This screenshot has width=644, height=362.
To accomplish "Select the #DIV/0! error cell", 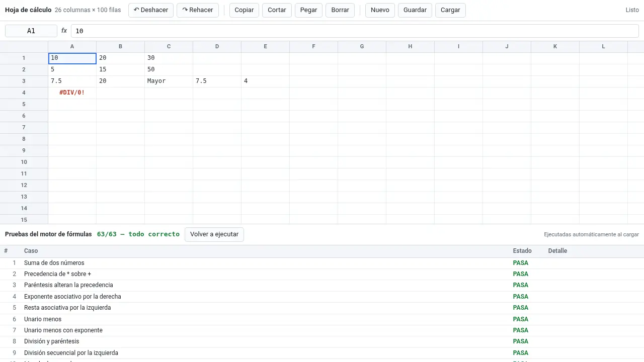I will click(72, 93).
